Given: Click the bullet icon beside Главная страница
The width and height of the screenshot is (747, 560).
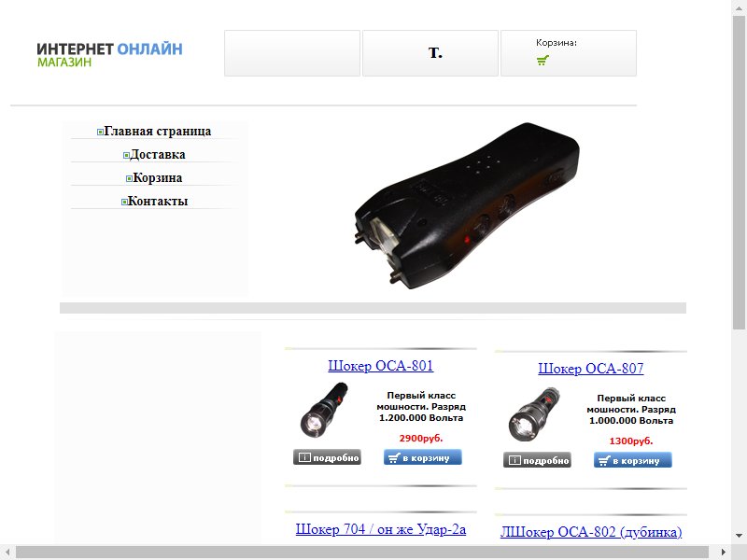Looking at the screenshot, I should pyautogui.click(x=100, y=132).
